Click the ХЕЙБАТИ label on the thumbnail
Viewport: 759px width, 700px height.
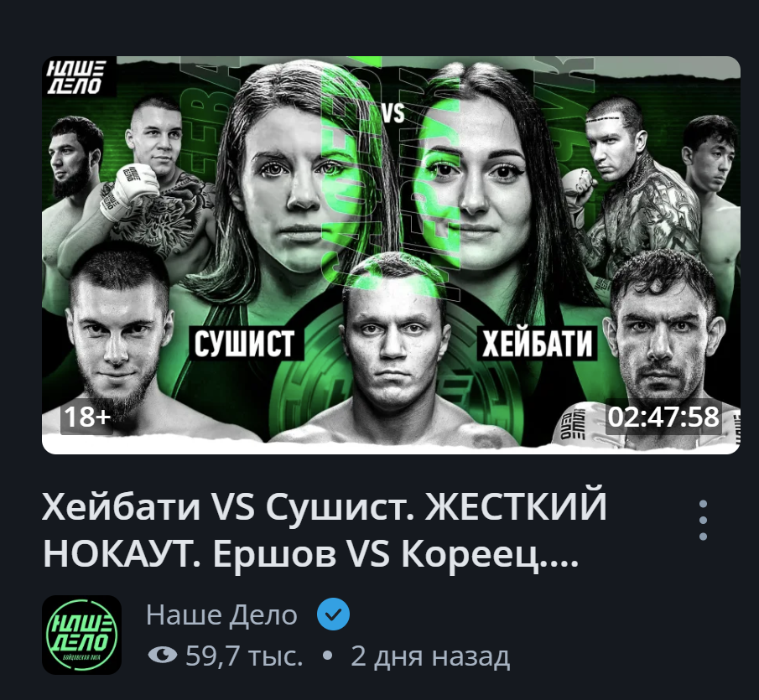[x=538, y=344]
